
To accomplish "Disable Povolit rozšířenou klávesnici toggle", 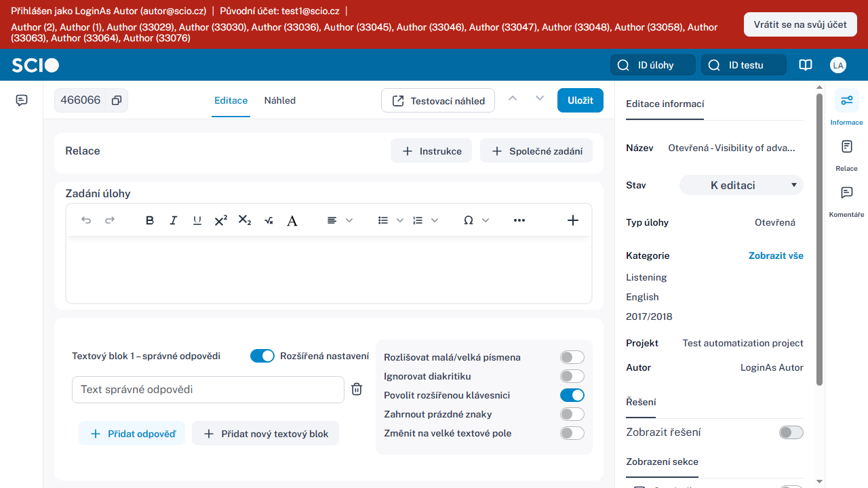I will (x=572, y=395).
